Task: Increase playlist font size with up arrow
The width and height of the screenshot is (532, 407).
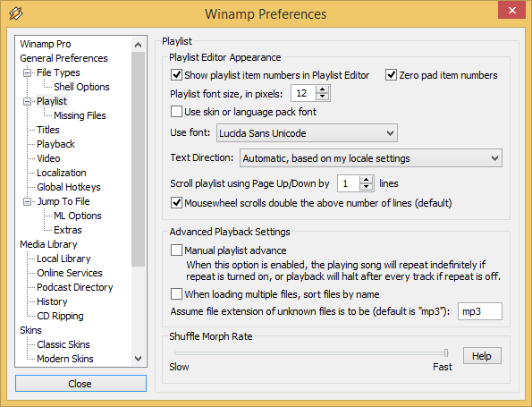Action: click(322, 89)
